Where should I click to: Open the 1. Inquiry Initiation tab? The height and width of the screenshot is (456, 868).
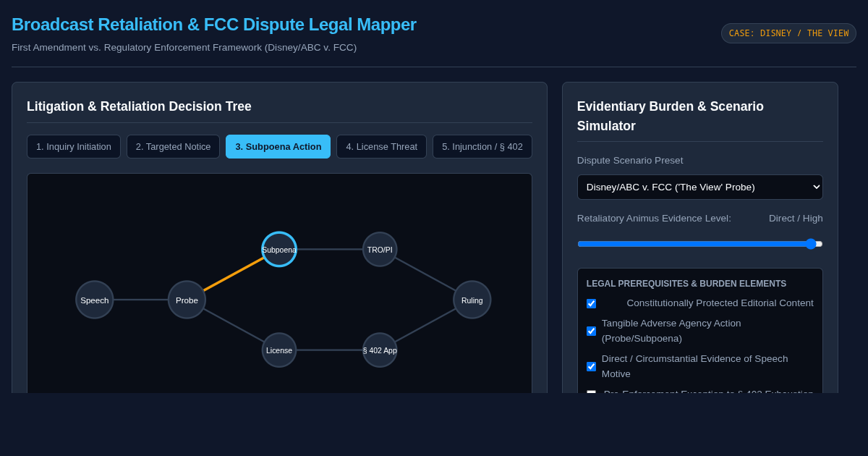click(x=74, y=146)
